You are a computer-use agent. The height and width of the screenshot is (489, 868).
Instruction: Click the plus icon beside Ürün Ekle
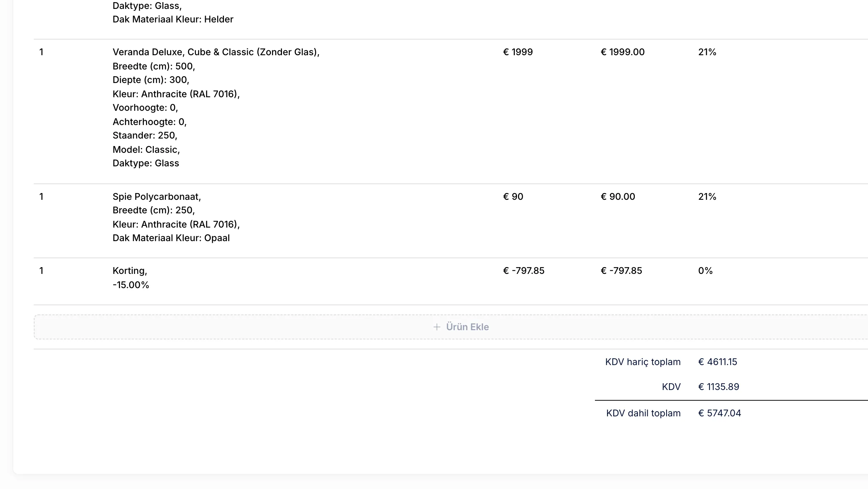tap(436, 327)
